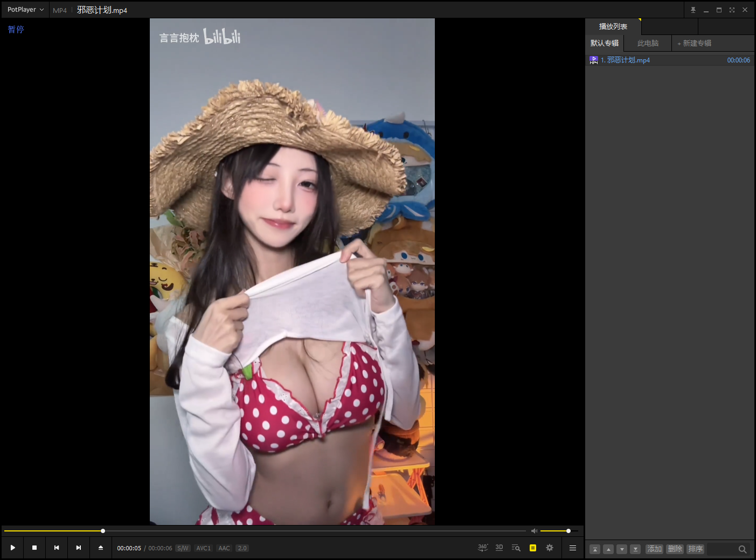The height and width of the screenshot is (560, 756).
Task: Switch to the 默认专辑 tab
Action: 604,43
